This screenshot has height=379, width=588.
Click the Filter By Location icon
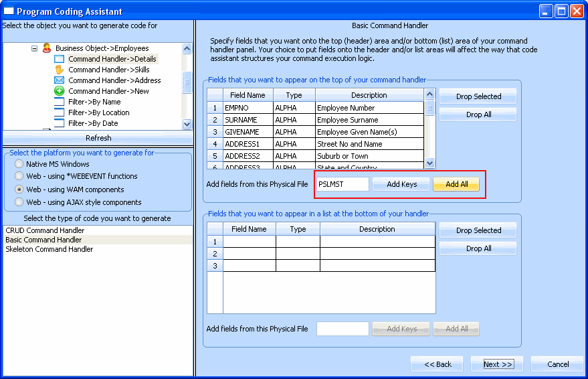coord(59,112)
